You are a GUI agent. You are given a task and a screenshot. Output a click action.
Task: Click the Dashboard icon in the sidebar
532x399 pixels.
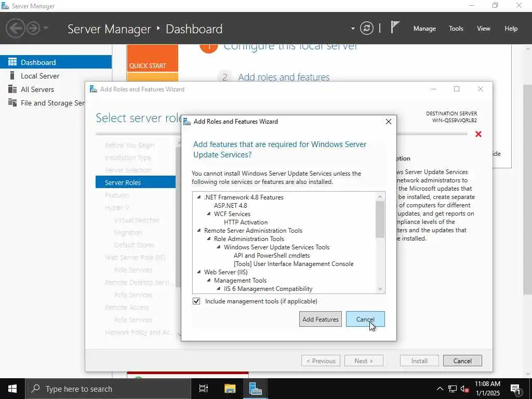(12, 62)
